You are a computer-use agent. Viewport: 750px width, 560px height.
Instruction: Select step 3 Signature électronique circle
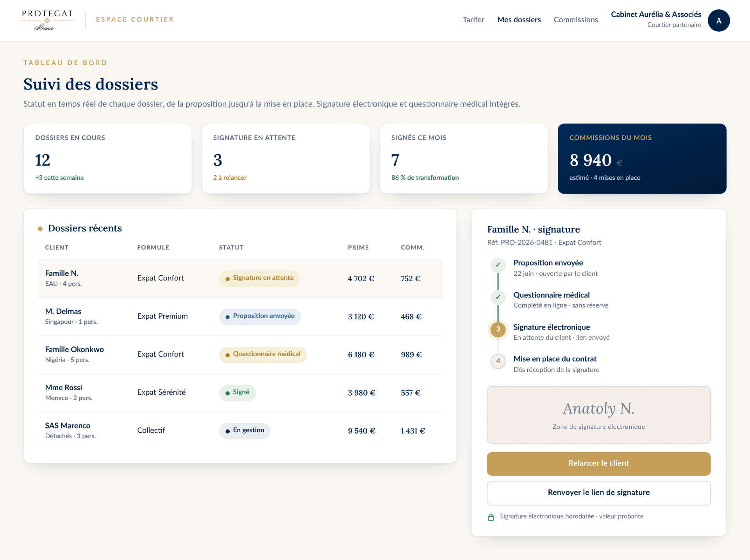click(498, 329)
